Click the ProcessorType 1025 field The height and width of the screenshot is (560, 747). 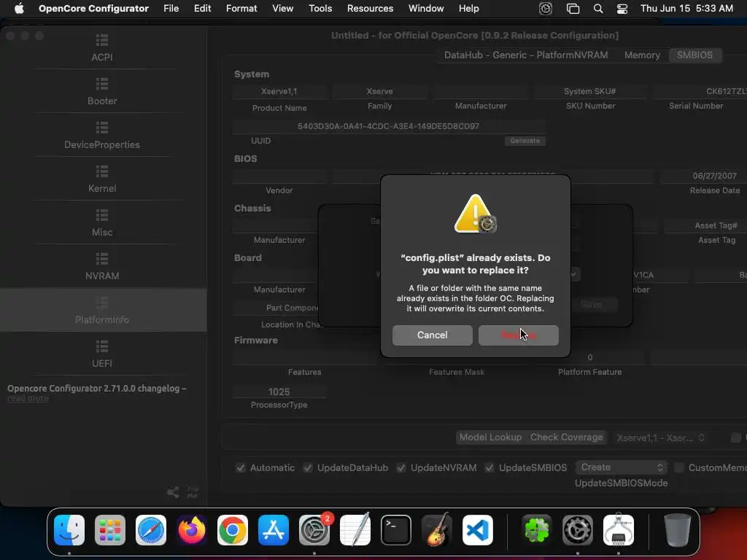tap(279, 392)
